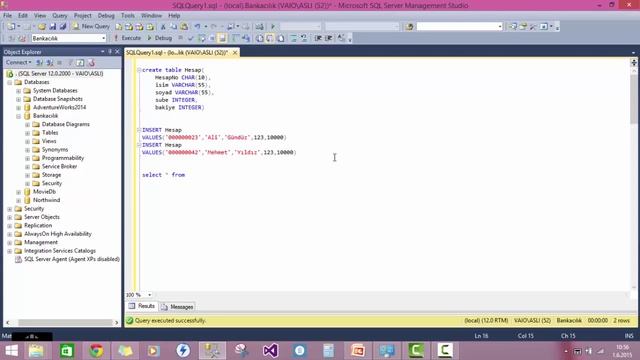Click '2 rows' in status bar
This screenshot has width=640, height=360.
tap(621, 321)
